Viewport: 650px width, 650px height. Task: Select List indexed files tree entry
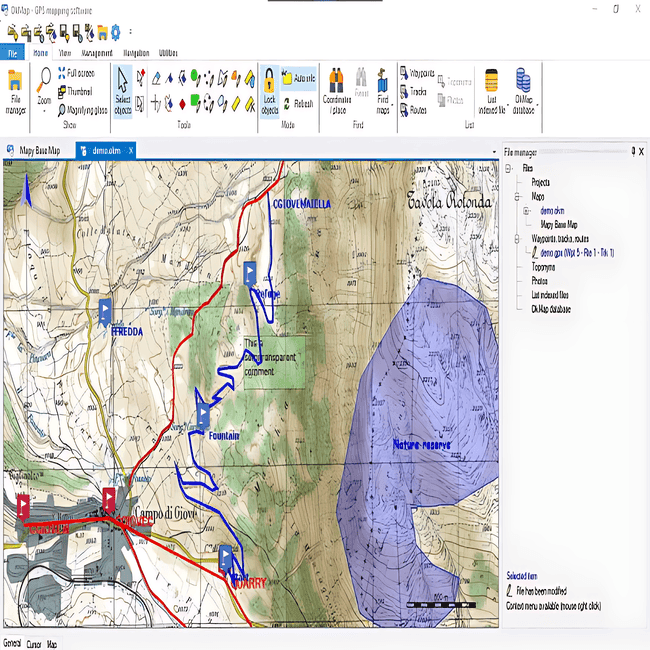click(x=550, y=295)
